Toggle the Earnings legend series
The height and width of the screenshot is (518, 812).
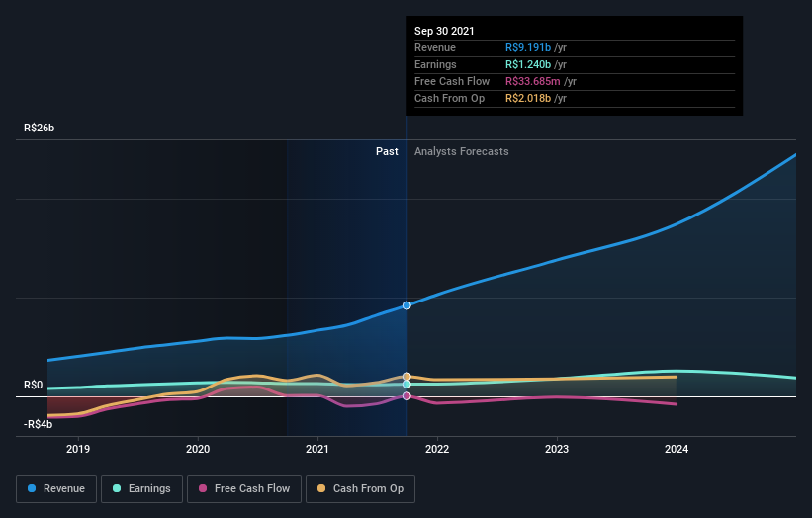tap(141, 489)
